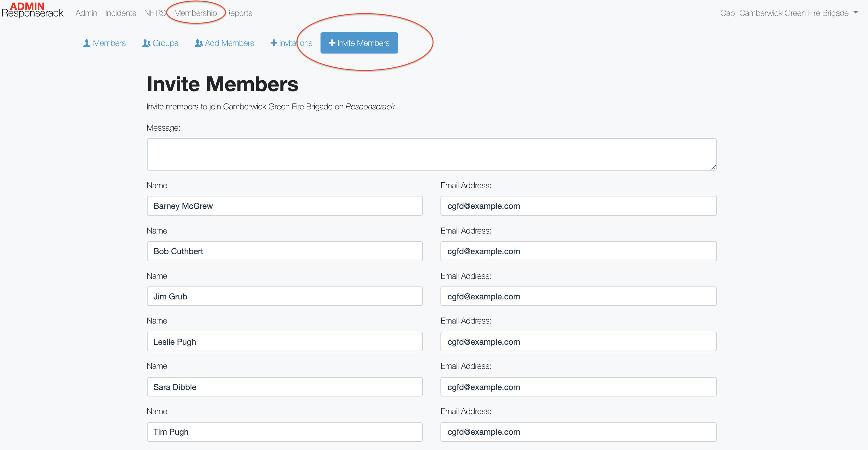This screenshot has height=450, width=868.
Task: Click the Add Members icon
Action: pos(198,43)
